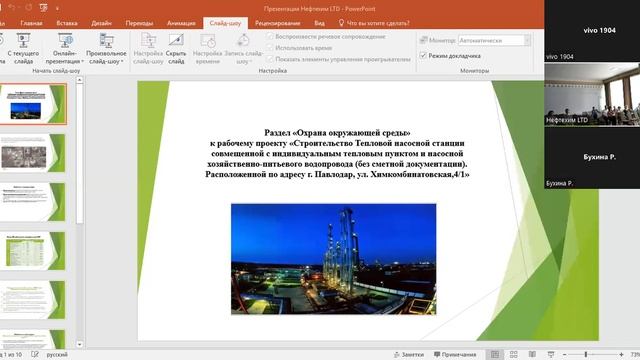Switch to Reading view icon
Viewport: 640px width, 360px height.
(x=532, y=354)
